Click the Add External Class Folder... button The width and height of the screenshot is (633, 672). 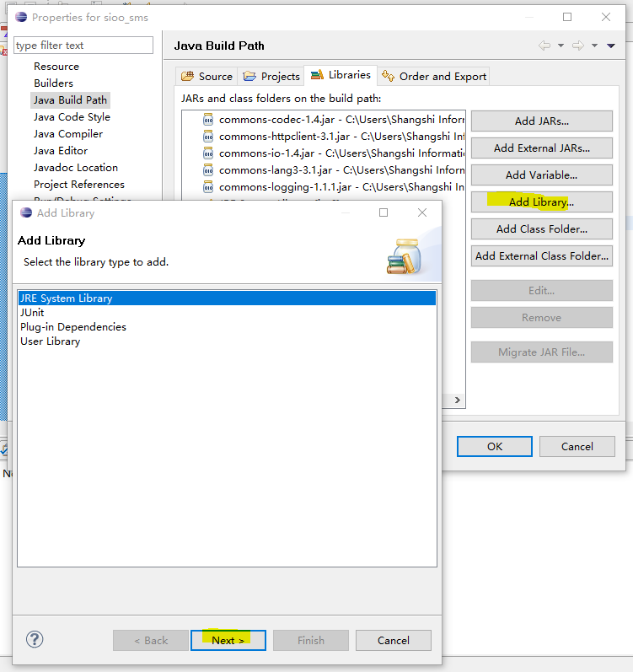(x=542, y=255)
